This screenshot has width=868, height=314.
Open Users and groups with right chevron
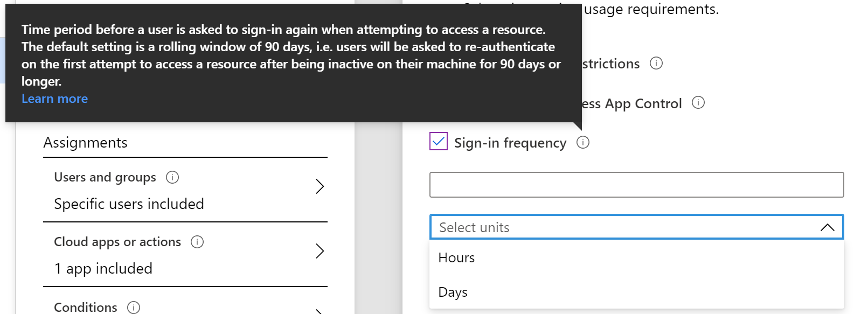coord(320,186)
